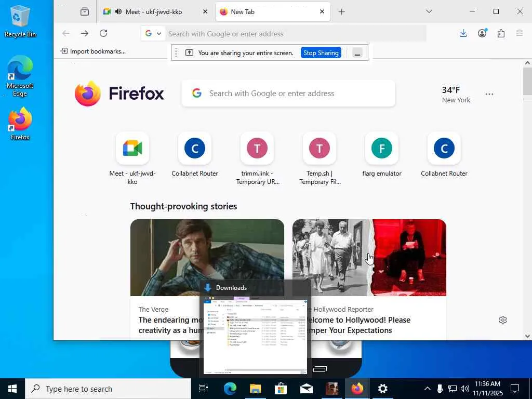The width and height of the screenshot is (532, 399).
Task: Show hidden system tray icons
Action: tap(428, 389)
